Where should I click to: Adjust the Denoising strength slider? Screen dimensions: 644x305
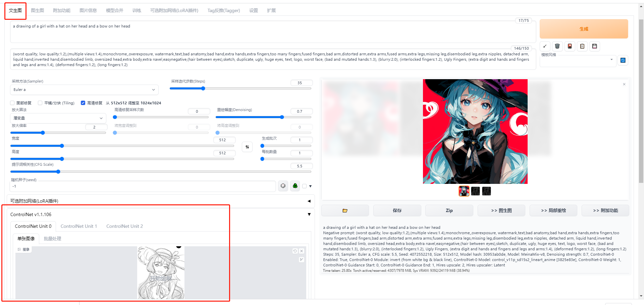[263, 117]
